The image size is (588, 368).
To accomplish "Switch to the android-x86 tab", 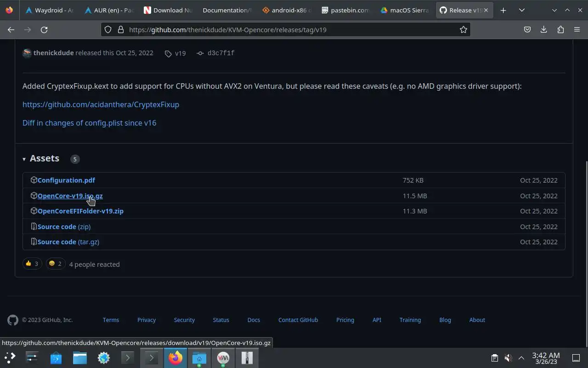I will pos(286,10).
